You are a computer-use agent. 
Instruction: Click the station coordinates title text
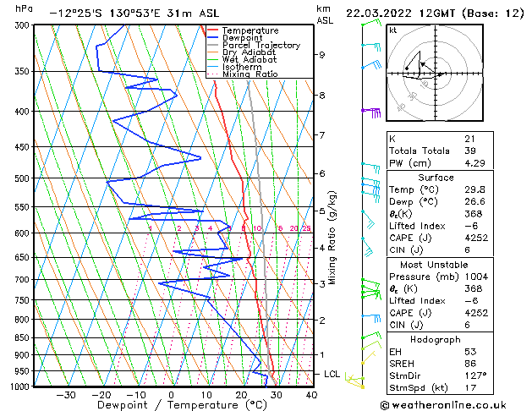click(x=134, y=14)
